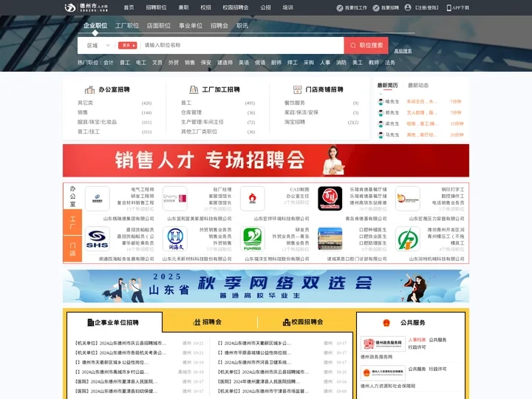This screenshot has height=399, width=532.
Task: Open the 区域 dropdown in search bar
Action: pos(98,46)
